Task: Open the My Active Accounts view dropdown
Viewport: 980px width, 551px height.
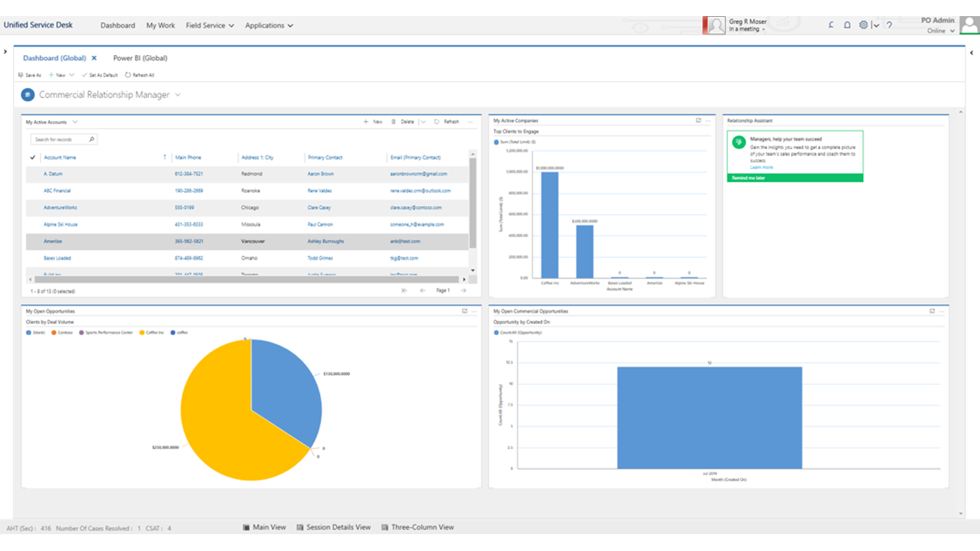Action: 75,122
